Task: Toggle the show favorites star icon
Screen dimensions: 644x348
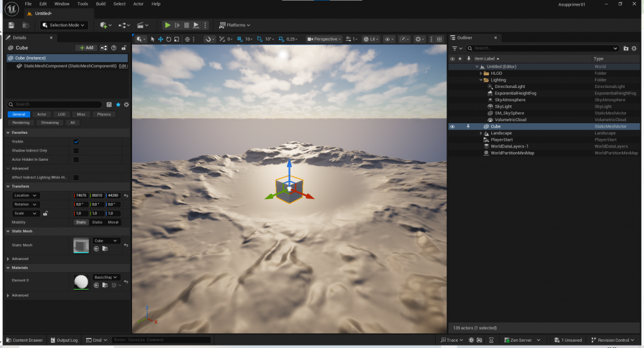Action: coord(118,105)
